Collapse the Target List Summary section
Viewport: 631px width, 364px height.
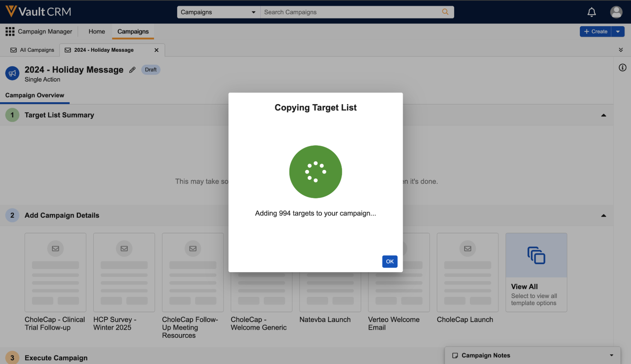tap(603, 115)
